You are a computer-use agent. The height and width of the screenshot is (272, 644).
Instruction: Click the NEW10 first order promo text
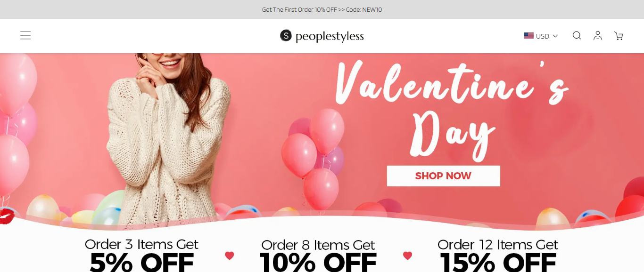click(x=322, y=9)
